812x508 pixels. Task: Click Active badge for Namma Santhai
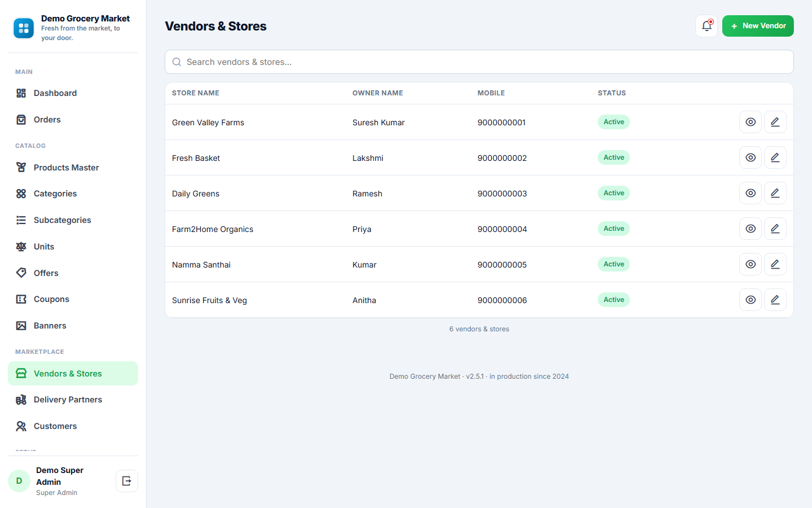(x=614, y=264)
